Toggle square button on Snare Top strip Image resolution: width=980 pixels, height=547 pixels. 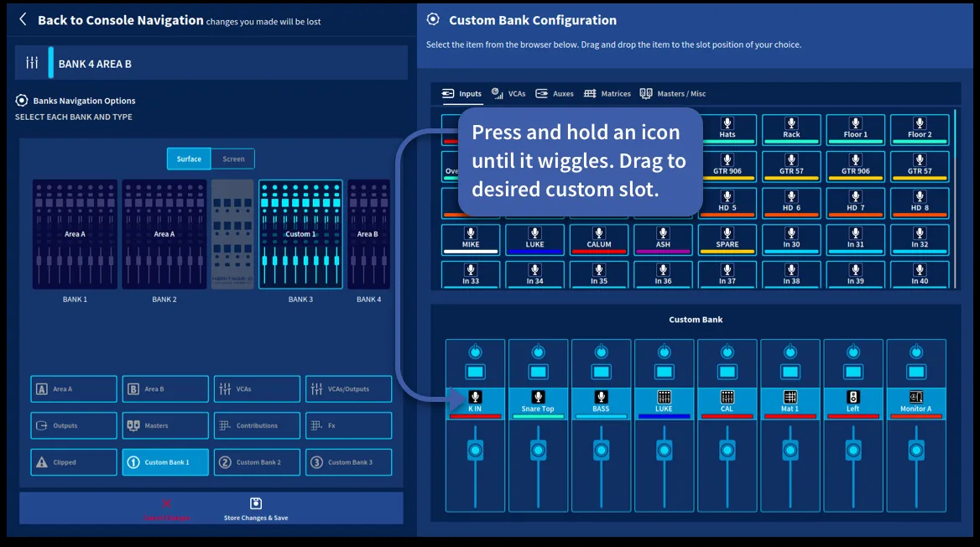(x=538, y=372)
